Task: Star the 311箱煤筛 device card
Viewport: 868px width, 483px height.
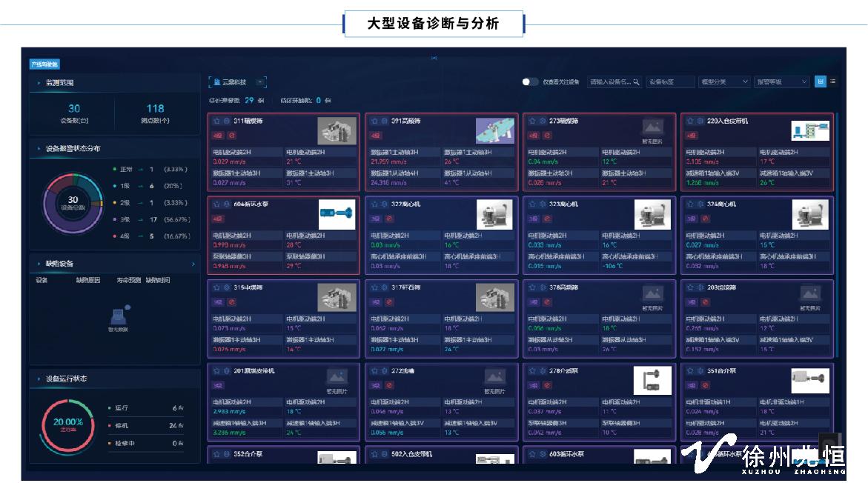Action: (216, 121)
